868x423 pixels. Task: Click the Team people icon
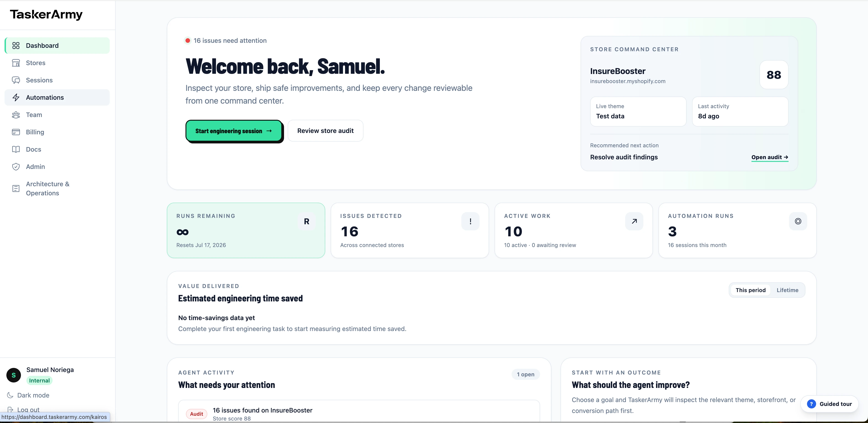click(16, 115)
